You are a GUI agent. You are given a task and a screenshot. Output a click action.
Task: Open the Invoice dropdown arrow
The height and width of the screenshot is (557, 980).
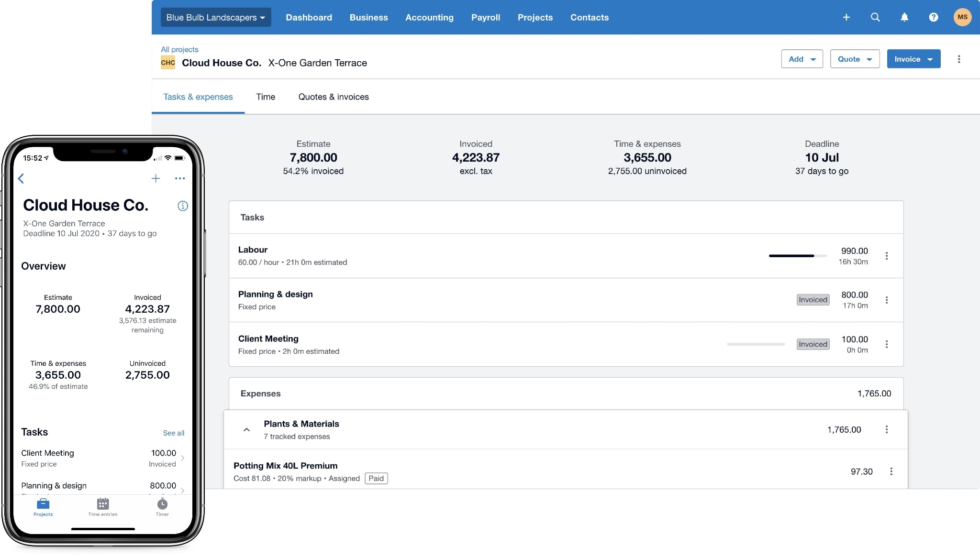930,59
